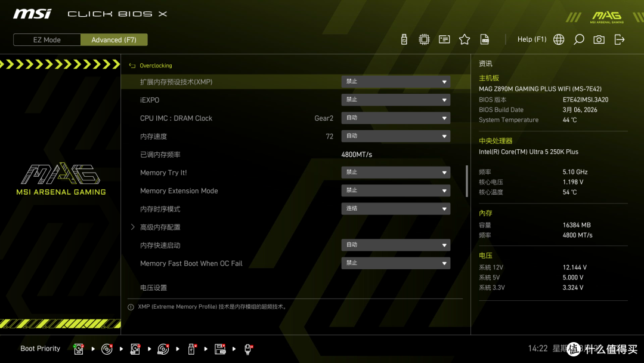Open Favorites via the star icon
The image size is (644, 363).
pyautogui.click(x=465, y=39)
